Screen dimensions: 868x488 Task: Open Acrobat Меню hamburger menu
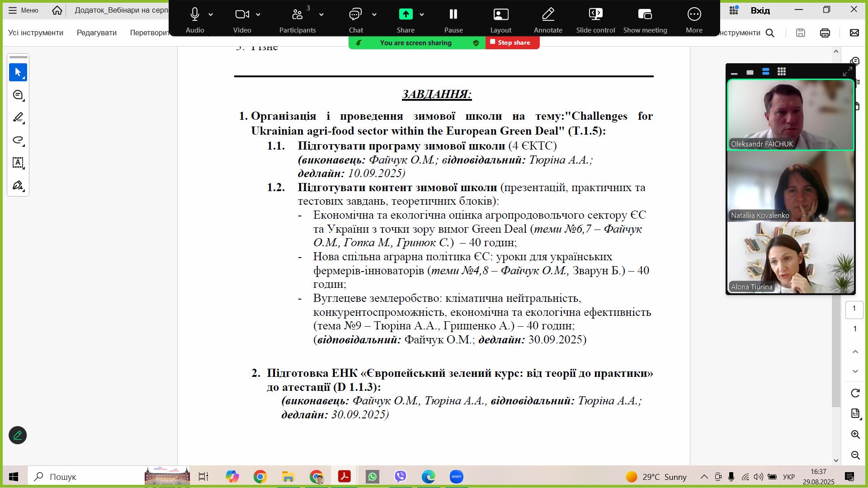(23, 10)
